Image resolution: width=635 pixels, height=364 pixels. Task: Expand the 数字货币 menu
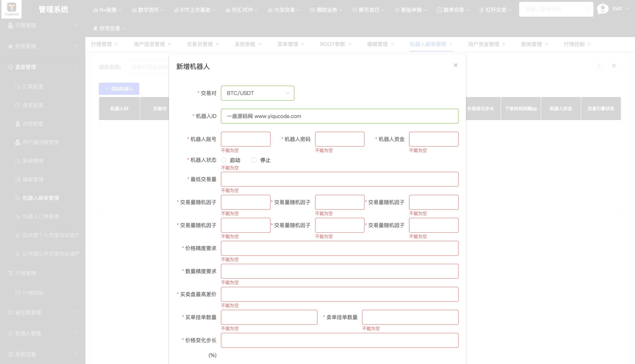point(148,10)
